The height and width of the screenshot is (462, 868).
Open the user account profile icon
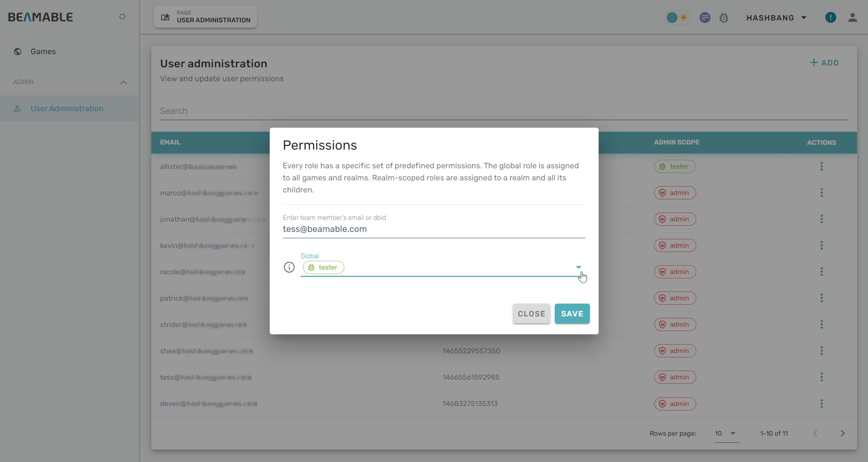(x=852, y=18)
